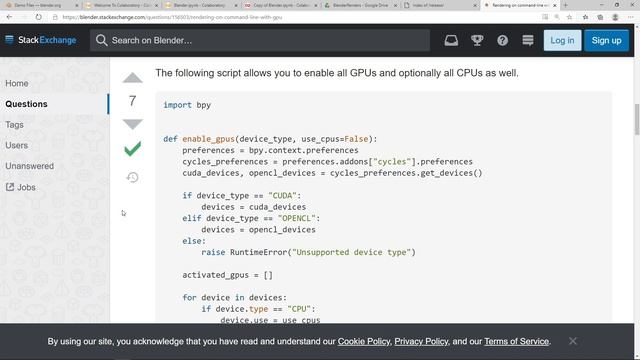
Task: Go back with the browser back arrow
Action: coord(9,17)
